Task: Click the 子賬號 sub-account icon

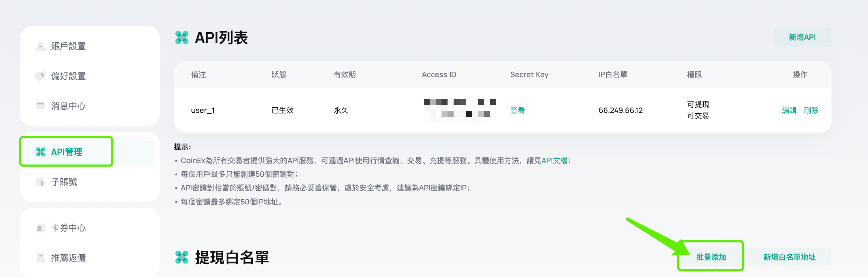Action: click(x=40, y=182)
